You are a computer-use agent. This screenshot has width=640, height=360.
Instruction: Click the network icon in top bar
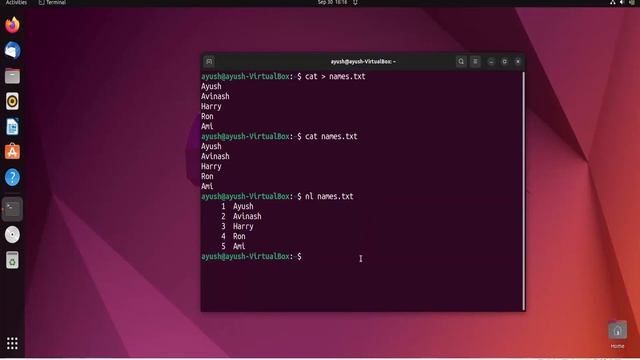tap(613, 2)
